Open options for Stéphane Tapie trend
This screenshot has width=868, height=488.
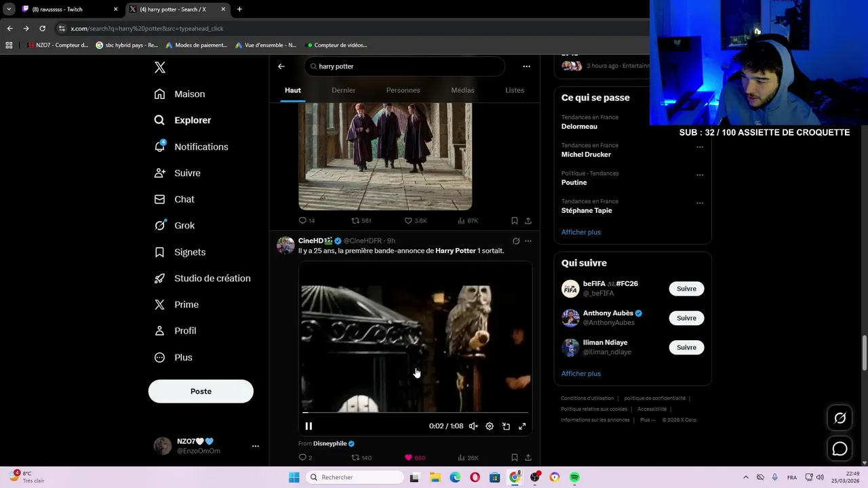click(700, 203)
